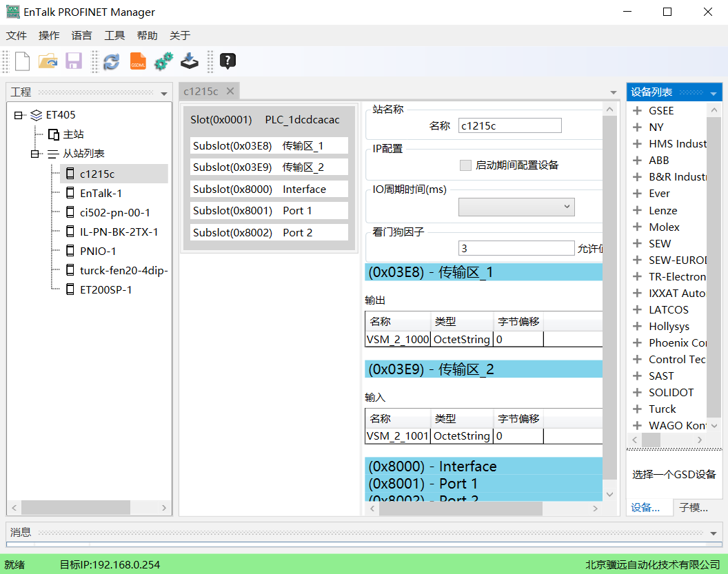The width and height of the screenshot is (728, 574).
Task: Select EnTalk-1 in the slave list
Action: (101, 193)
